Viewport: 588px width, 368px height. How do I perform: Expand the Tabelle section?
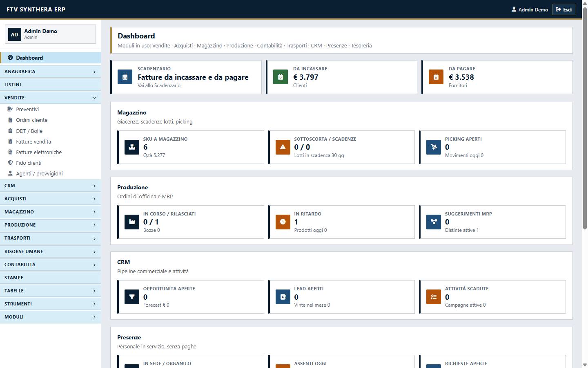[x=50, y=291]
